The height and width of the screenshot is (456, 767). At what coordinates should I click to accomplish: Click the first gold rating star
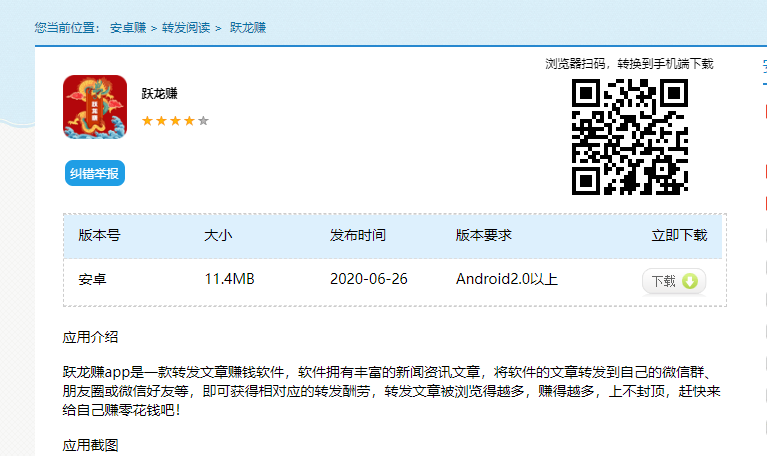[x=147, y=121]
